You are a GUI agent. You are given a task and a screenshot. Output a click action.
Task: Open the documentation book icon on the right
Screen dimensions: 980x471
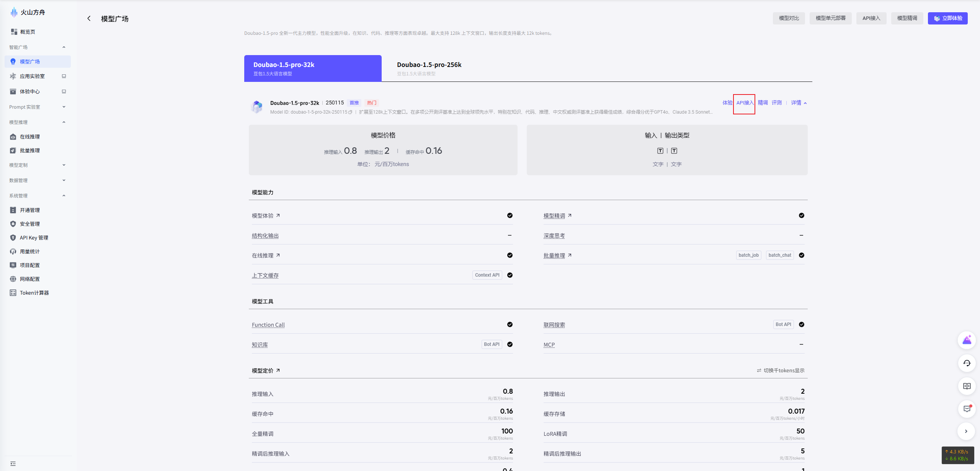pyautogui.click(x=967, y=386)
